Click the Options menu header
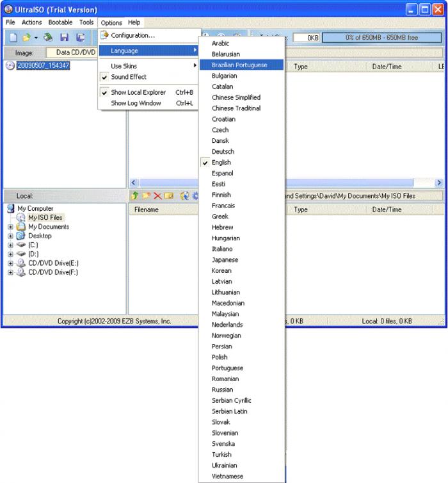Viewport: 448px width, 483px height. click(x=111, y=23)
